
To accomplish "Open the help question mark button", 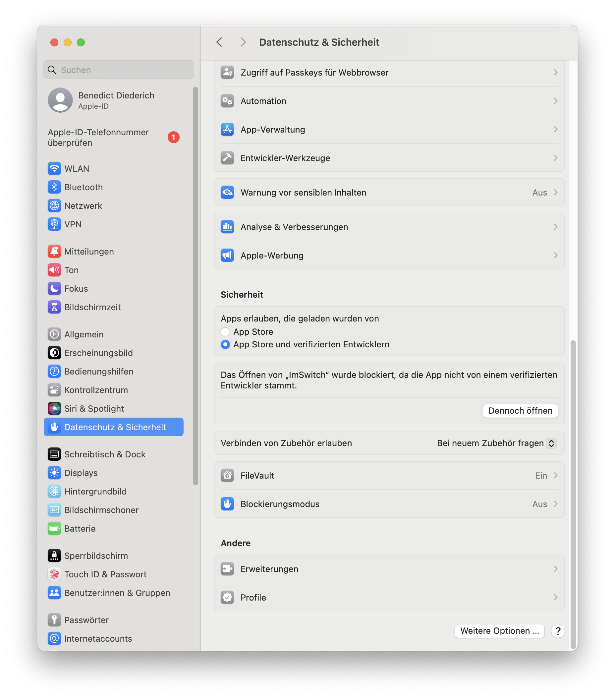I will click(558, 631).
